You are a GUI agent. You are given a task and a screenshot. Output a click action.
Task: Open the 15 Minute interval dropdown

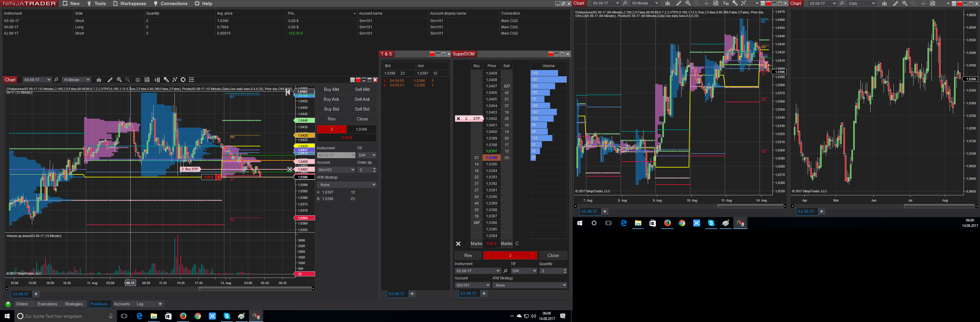(76, 80)
